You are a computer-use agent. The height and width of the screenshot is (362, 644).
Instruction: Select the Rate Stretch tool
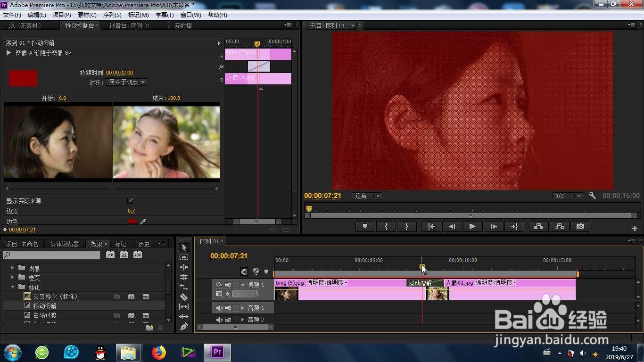click(x=184, y=287)
